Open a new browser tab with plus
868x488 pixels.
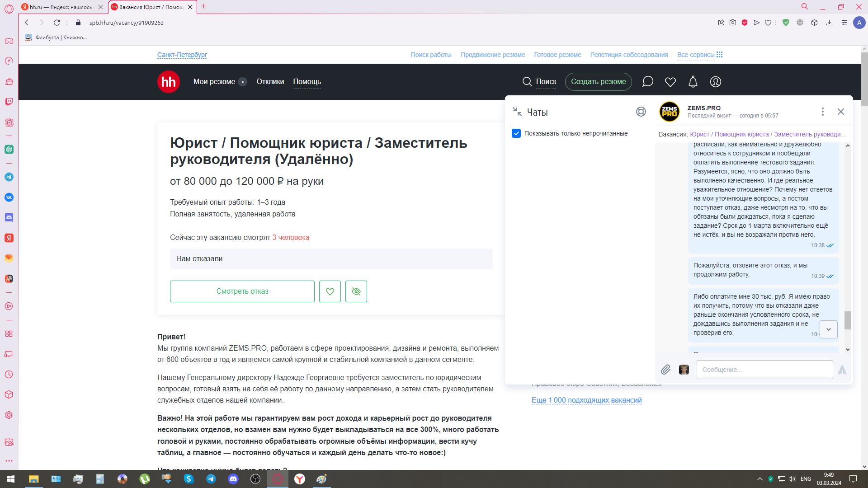click(204, 6)
